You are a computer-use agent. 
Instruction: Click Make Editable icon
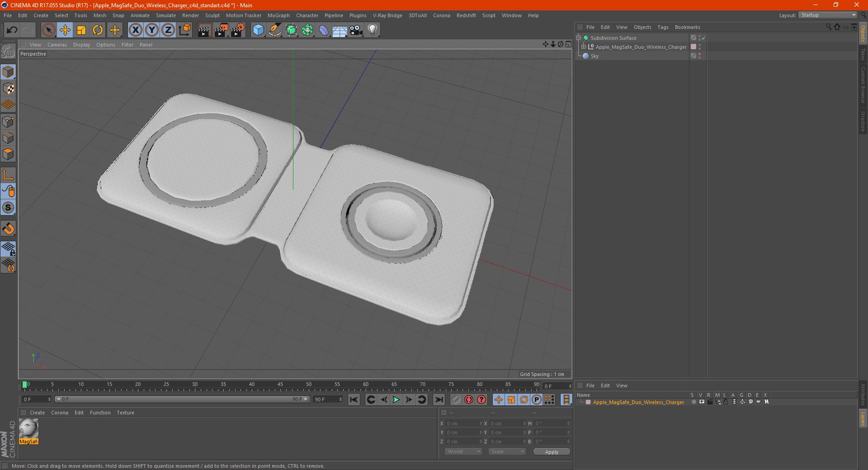point(8,51)
